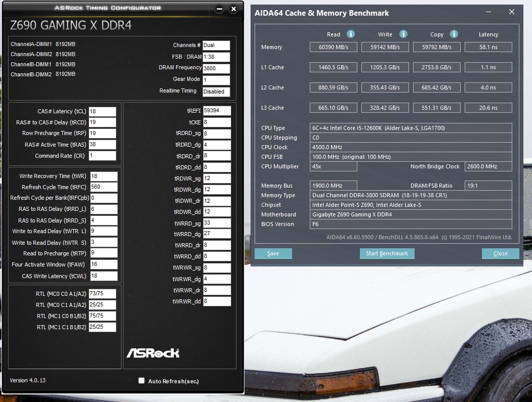Click the DRAM Frequency field
532x402 pixels.
(x=216, y=68)
